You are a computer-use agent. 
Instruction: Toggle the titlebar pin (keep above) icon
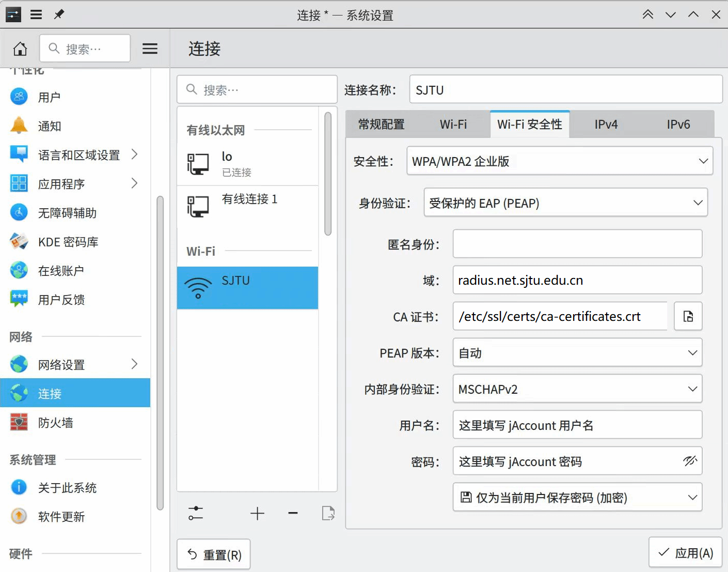(x=59, y=14)
